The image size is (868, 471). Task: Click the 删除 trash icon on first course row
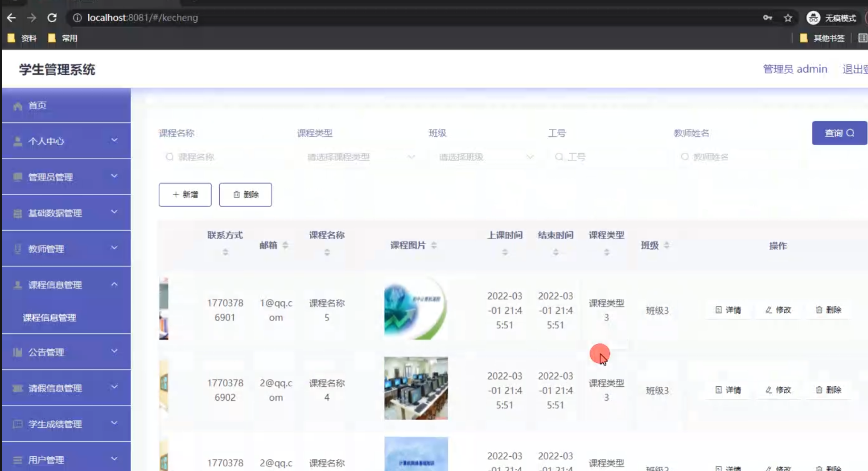point(819,310)
